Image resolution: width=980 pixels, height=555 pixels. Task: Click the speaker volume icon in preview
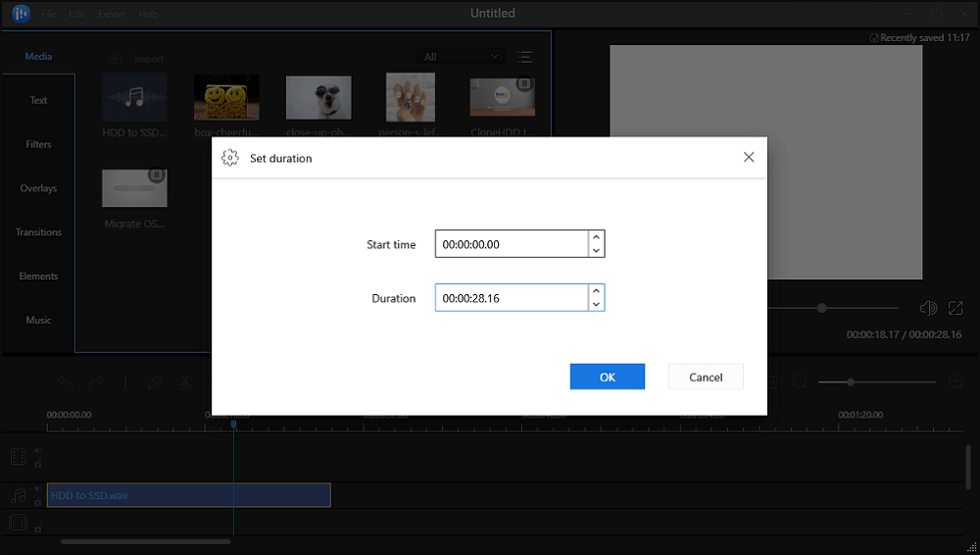(927, 308)
